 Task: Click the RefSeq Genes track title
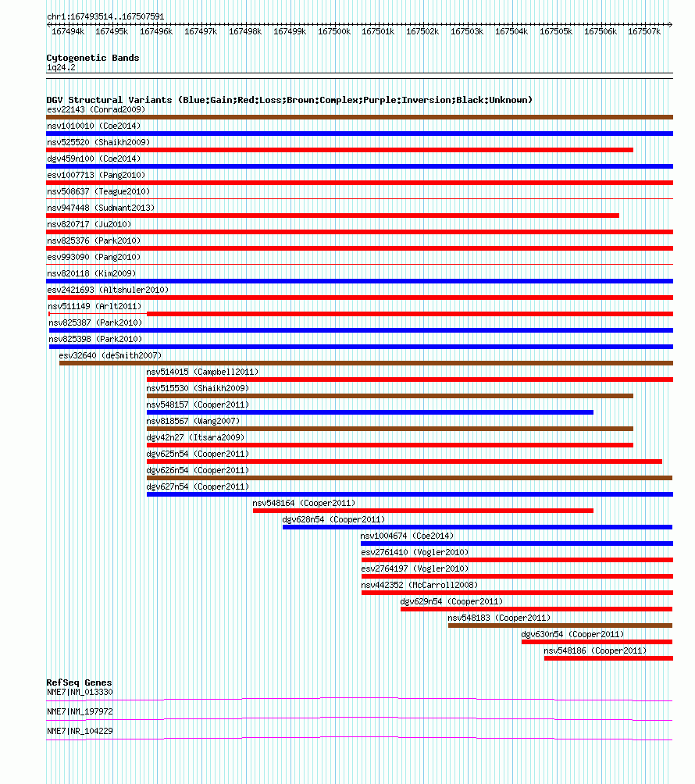pos(79,682)
